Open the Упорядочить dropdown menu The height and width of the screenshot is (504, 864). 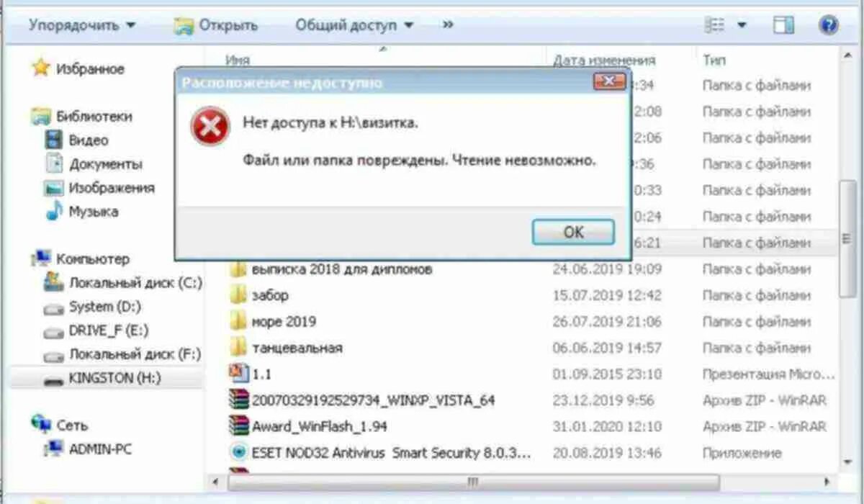82,25
